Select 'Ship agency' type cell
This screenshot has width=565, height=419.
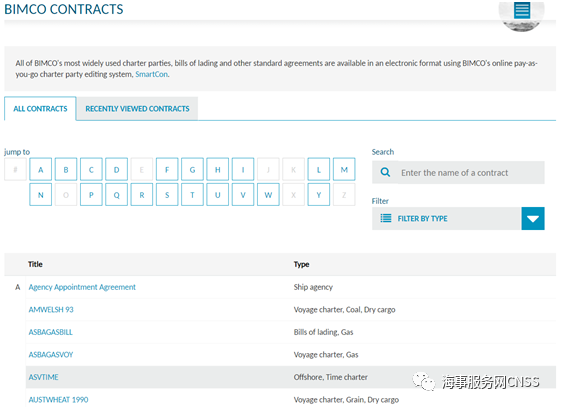[x=313, y=287]
